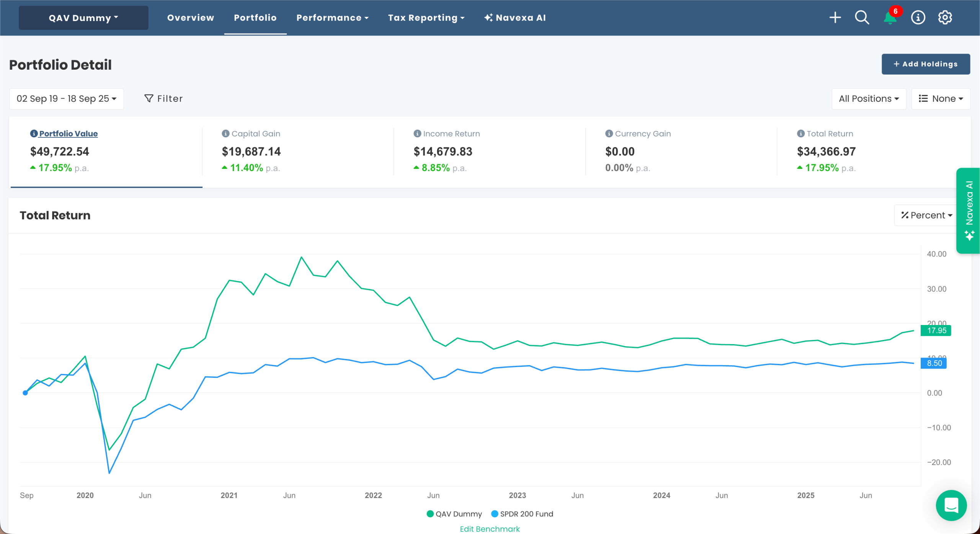
Task: Open the All Positions dropdown
Action: point(869,98)
